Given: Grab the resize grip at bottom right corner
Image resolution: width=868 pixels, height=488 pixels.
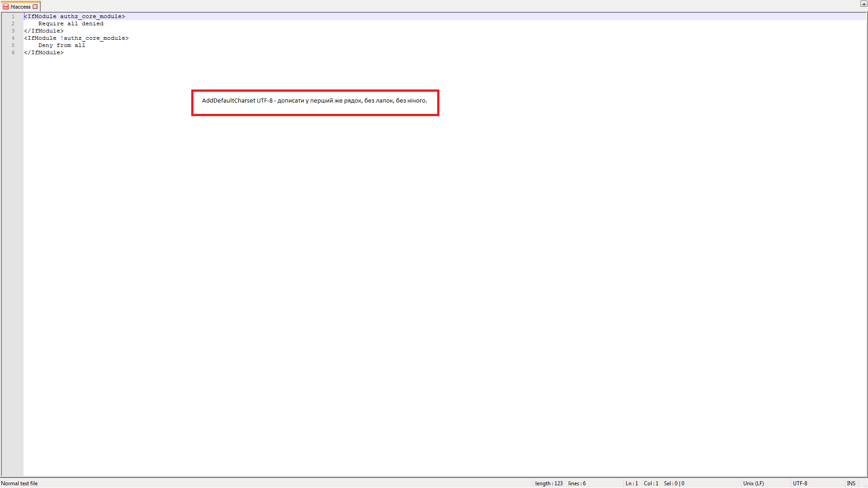Looking at the screenshot, I should click(865, 485).
